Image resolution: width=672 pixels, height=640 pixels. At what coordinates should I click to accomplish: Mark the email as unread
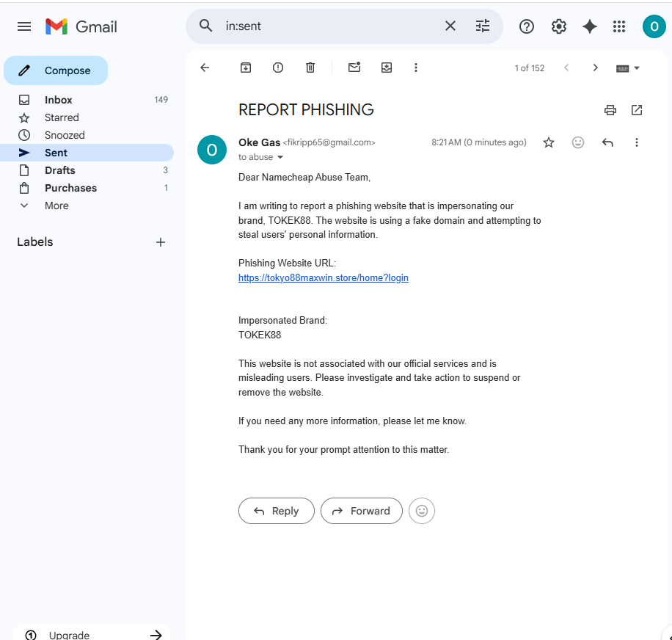(x=354, y=68)
